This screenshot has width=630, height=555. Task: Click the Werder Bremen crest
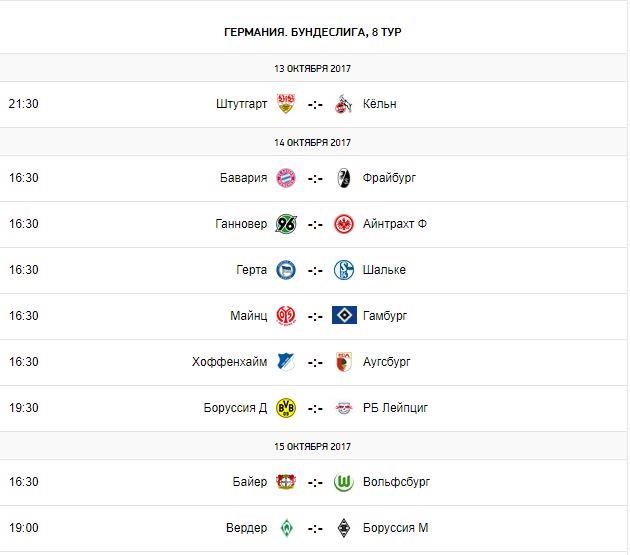[x=286, y=528]
